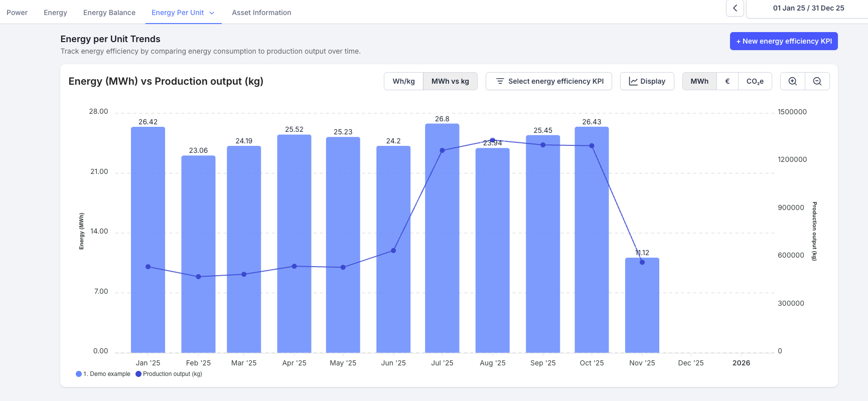Select MWh vs kg view mode

450,81
